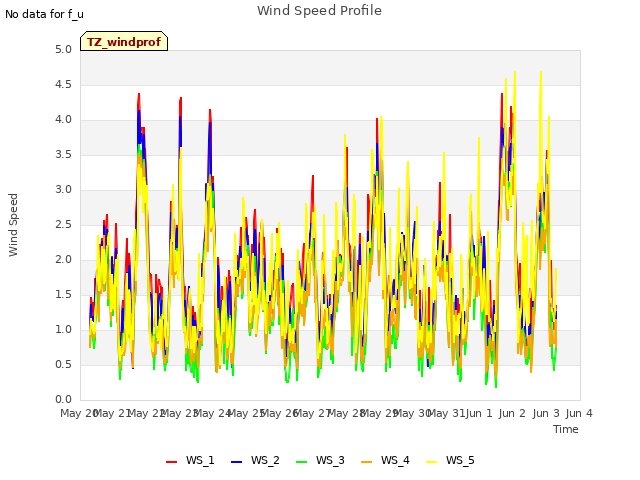Click the 'No data for f_u' message

(x=44, y=14)
